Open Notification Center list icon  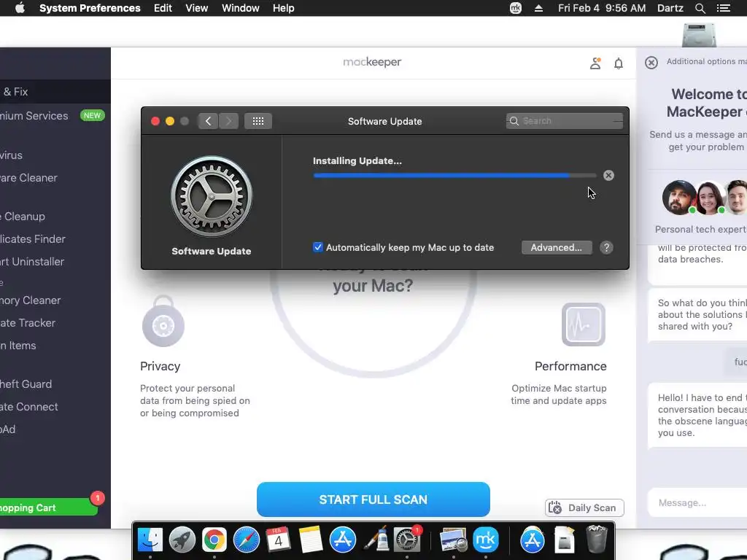[x=723, y=8]
